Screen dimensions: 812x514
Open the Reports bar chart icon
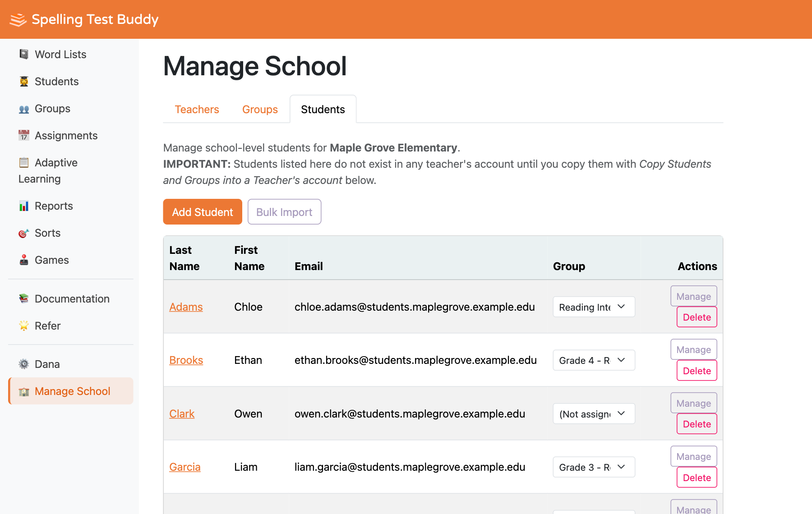[24, 206]
